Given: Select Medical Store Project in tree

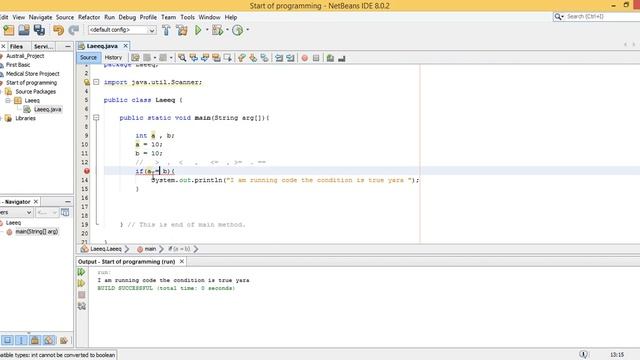Looking at the screenshot, I should pos(33,74).
